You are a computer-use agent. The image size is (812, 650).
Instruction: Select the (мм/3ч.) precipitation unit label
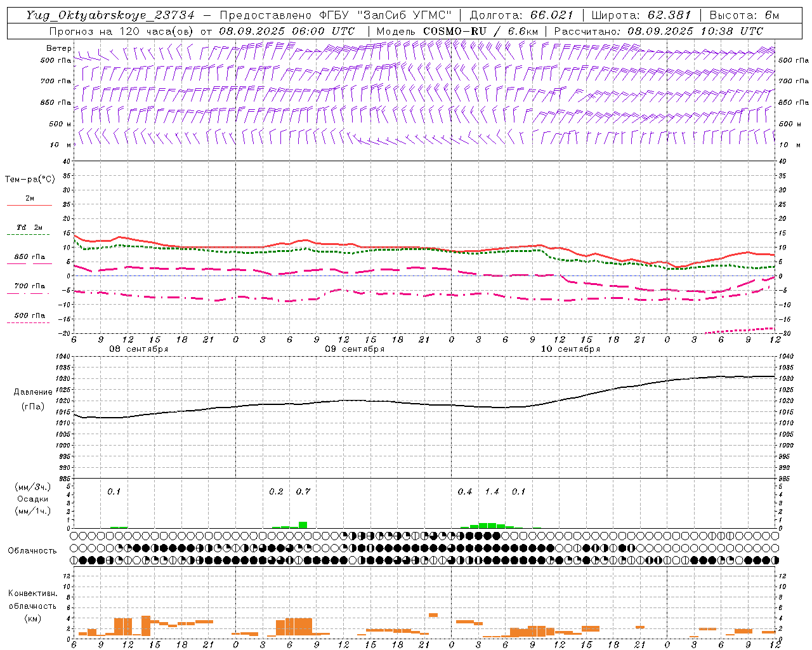32,487
